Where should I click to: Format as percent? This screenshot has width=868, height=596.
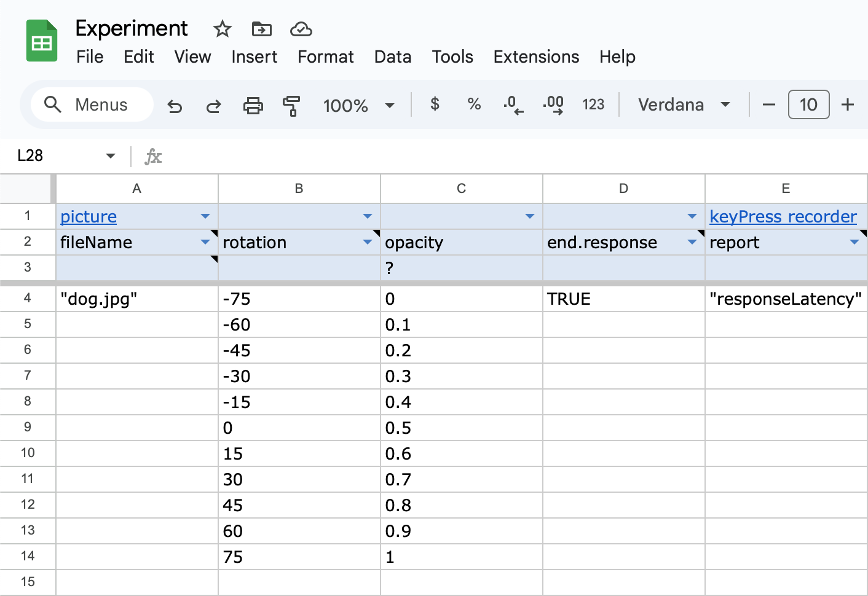pos(474,104)
